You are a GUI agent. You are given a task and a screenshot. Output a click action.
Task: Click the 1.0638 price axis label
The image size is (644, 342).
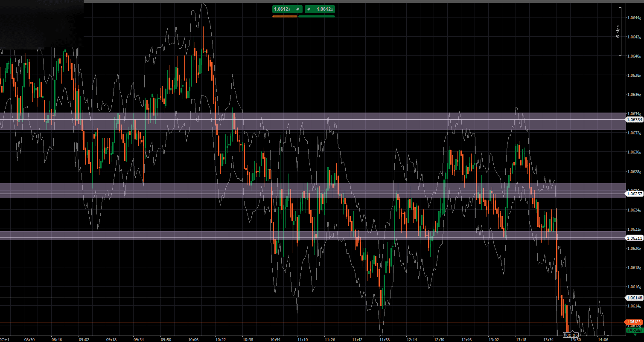[x=633, y=75]
